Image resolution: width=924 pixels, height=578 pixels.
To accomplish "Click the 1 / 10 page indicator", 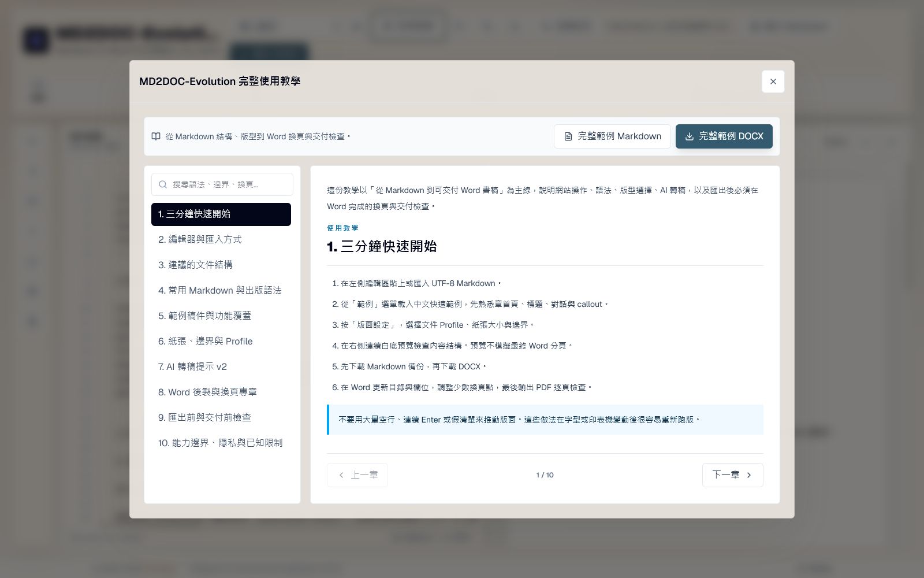I will click(545, 475).
